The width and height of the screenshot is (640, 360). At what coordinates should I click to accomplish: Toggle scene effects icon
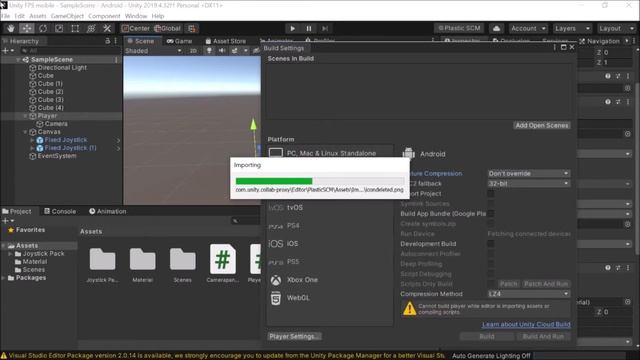234,51
